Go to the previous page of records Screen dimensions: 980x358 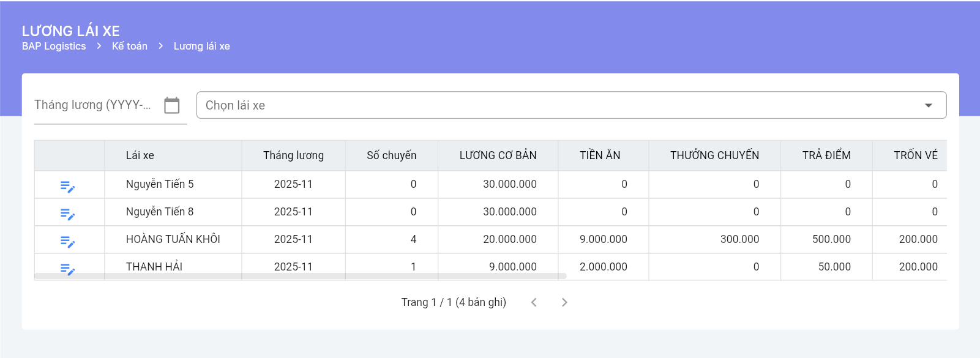534,302
